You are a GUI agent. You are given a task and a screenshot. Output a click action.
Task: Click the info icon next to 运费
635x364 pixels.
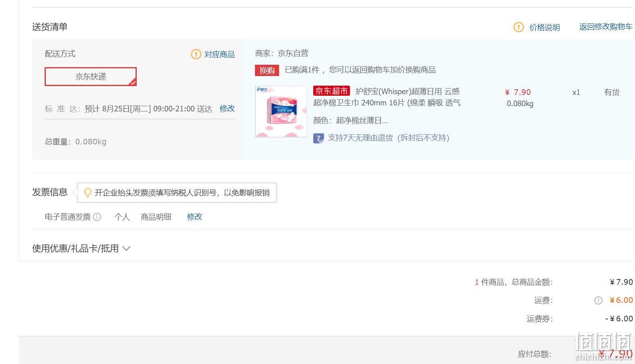[x=598, y=300]
